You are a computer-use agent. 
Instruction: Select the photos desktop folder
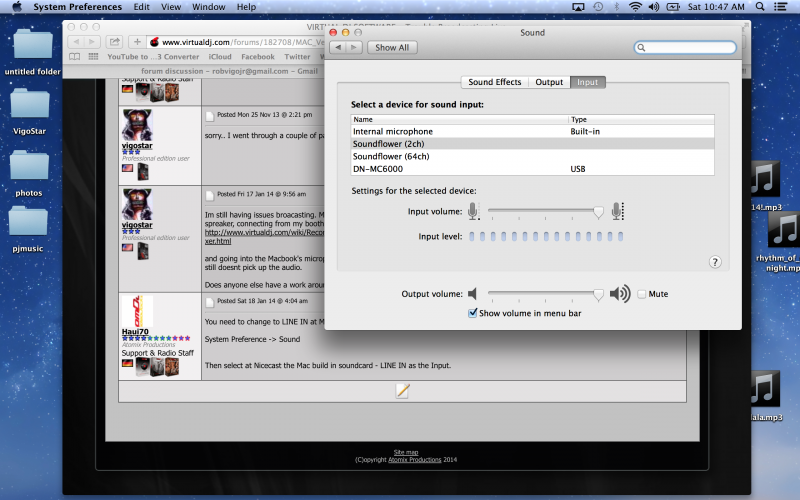[29, 173]
